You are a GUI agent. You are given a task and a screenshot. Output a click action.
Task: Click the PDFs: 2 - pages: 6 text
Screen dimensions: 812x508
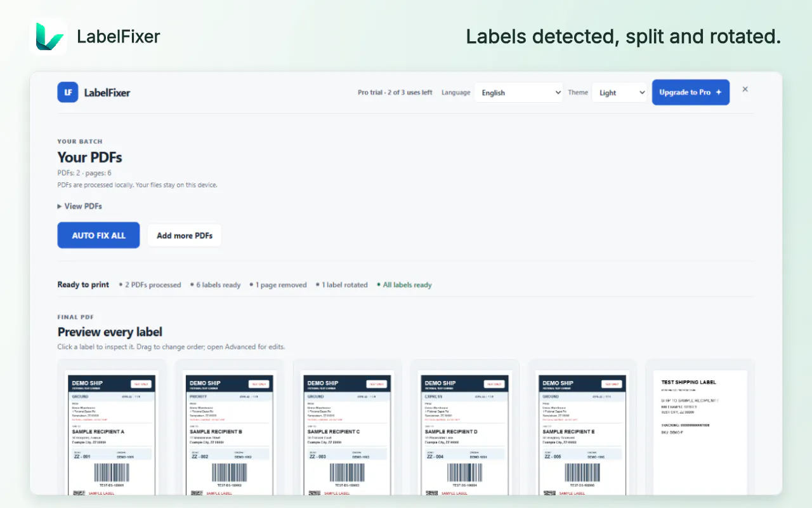pos(84,173)
